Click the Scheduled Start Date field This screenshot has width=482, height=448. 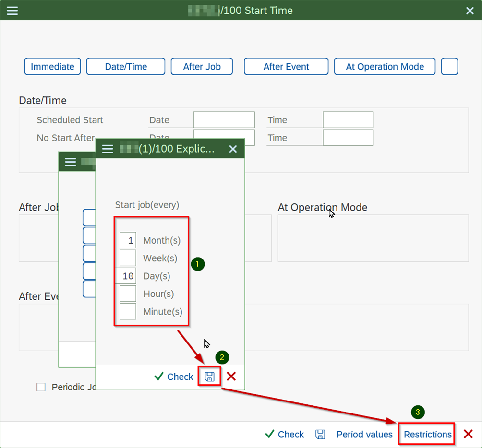click(x=224, y=120)
